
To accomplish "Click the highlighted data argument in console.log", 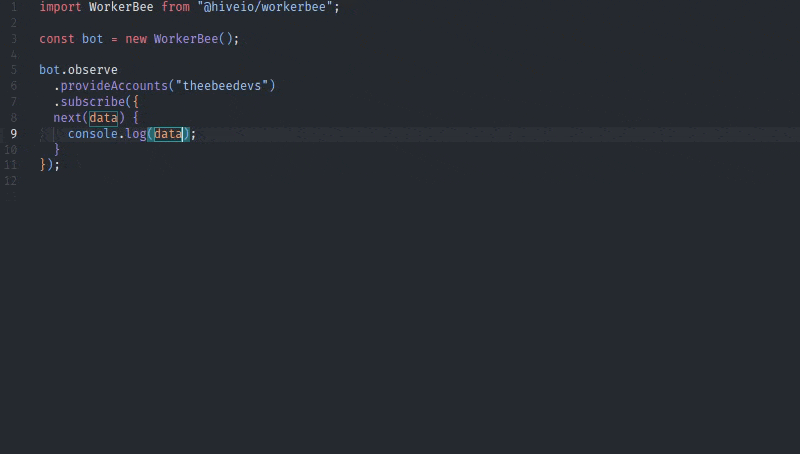I will tap(167, 134).
